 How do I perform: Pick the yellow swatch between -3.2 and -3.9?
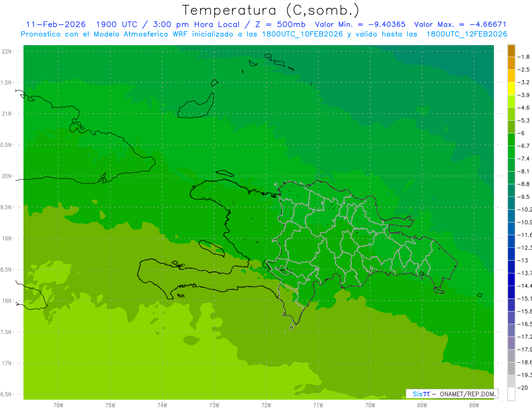(x=511, y=89)
